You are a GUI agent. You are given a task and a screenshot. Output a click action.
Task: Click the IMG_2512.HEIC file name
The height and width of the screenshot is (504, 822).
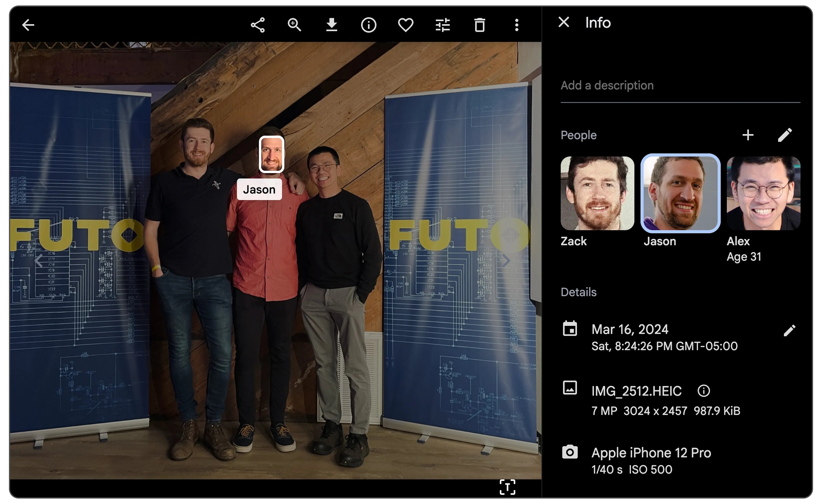pyautogui.click(x=637, y=391)
